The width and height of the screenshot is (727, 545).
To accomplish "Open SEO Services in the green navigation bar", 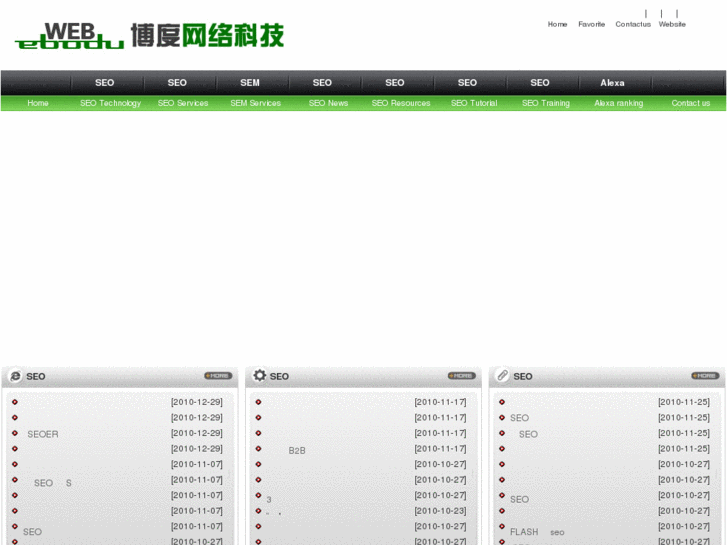I will click(x=183, y=103).
